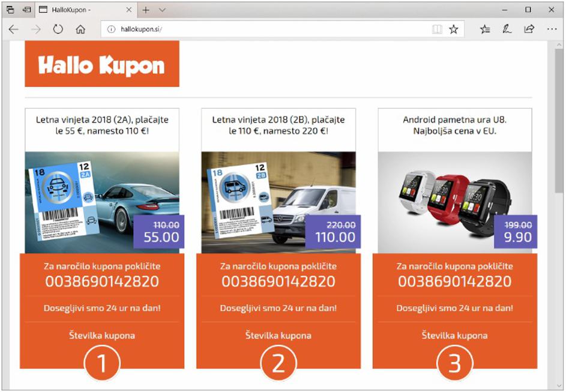
Task: Open Reading view book icon
Action: tap(437, 29)
